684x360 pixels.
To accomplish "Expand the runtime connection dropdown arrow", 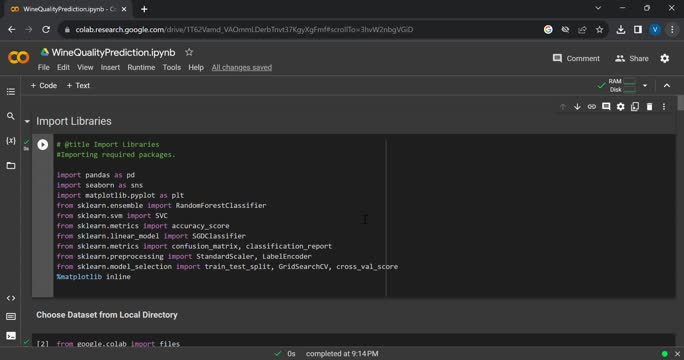I will click(645, 86).
